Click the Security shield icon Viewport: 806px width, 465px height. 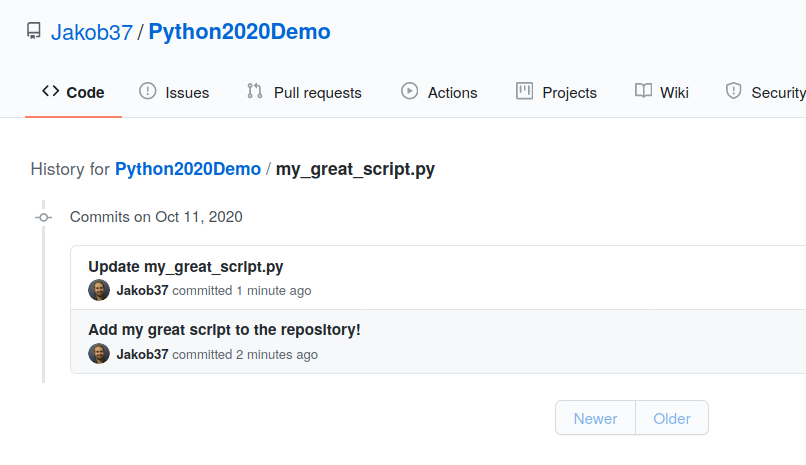click(734, 91)
